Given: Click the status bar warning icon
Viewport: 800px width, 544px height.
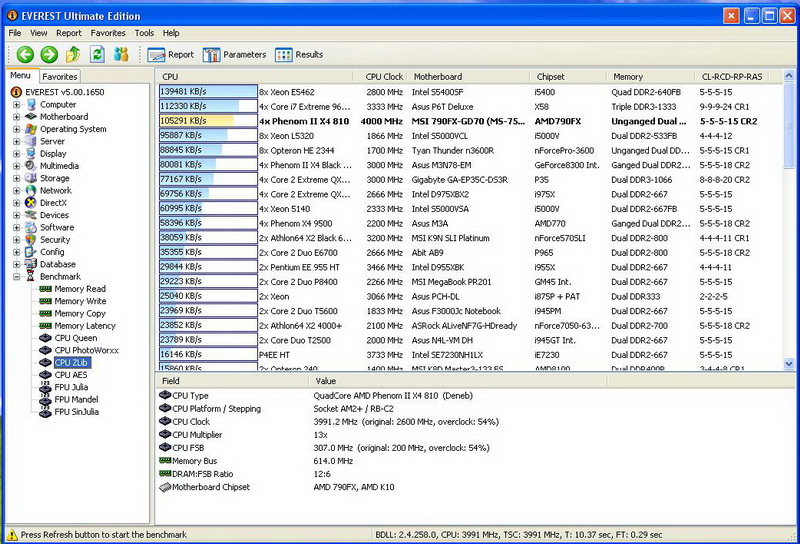Looking at the screenshot, I should [x=12, y=535].
